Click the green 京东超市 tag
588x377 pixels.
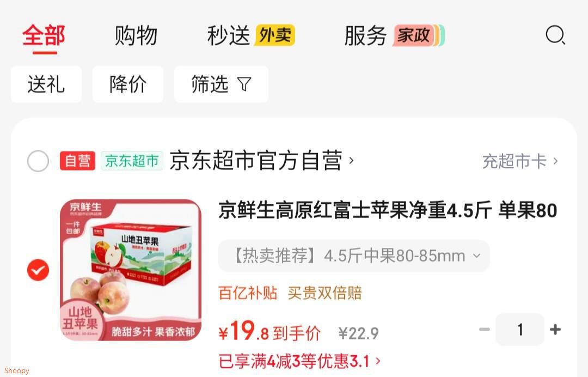[132, 161]
